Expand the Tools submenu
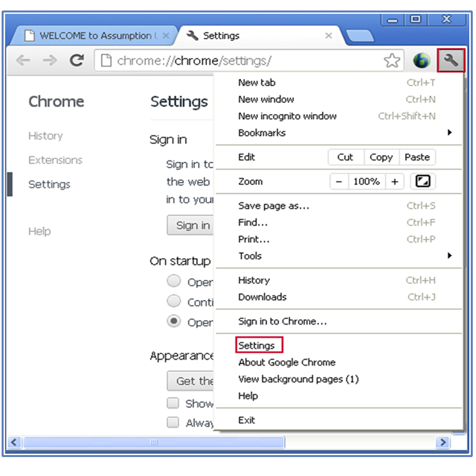 pos(449,256)
